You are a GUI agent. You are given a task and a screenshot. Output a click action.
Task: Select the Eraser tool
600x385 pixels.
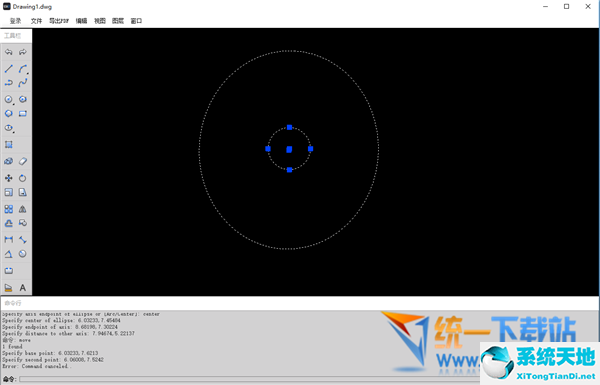tap(23, 161)
